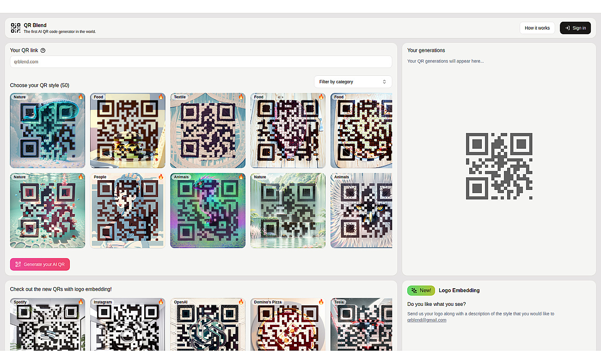Select the underwater Nature QR style
This screenshot has width=601, height=364.
[x=48, y=211]
